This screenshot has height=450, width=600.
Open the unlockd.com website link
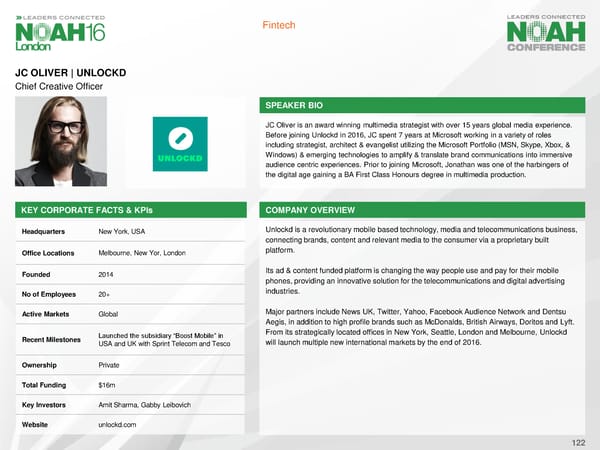[120, 424]
